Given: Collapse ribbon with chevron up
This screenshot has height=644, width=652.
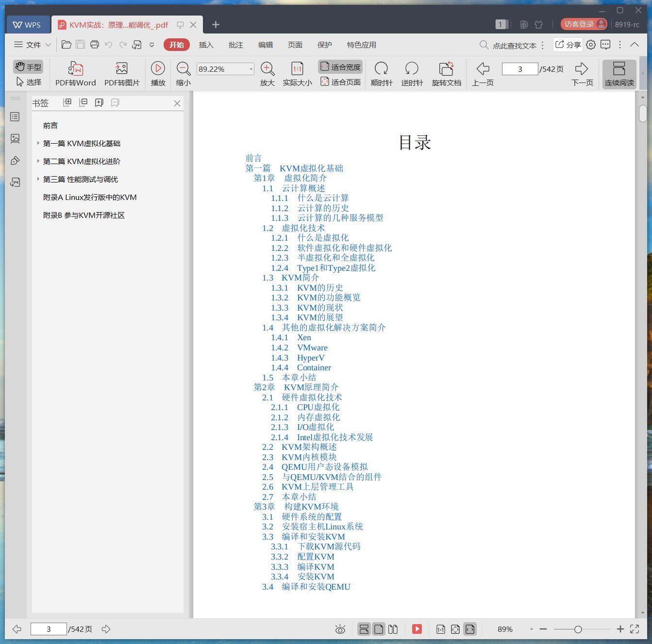Looking at the screenshot, I should 635,45.
